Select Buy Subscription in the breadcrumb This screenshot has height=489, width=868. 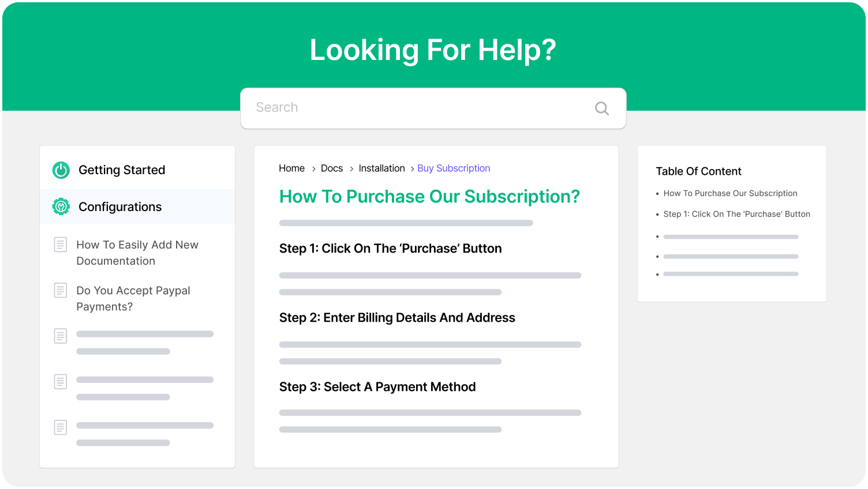[x=454, y=168]
